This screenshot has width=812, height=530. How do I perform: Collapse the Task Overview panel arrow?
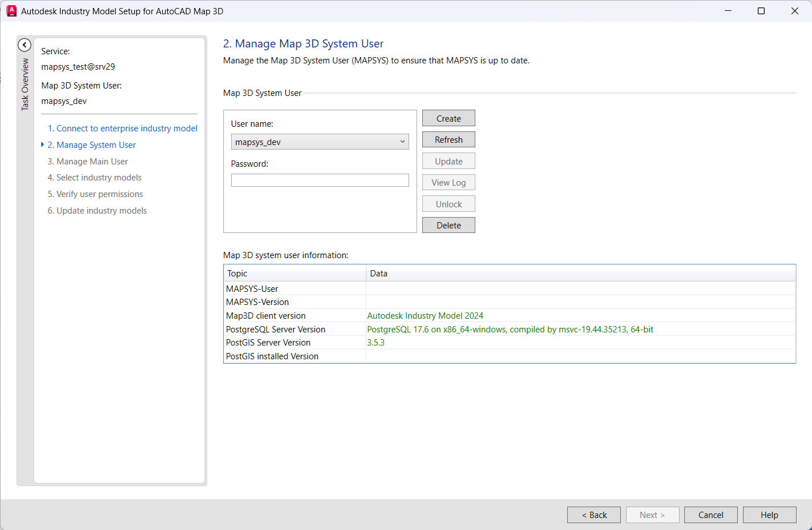25,45
